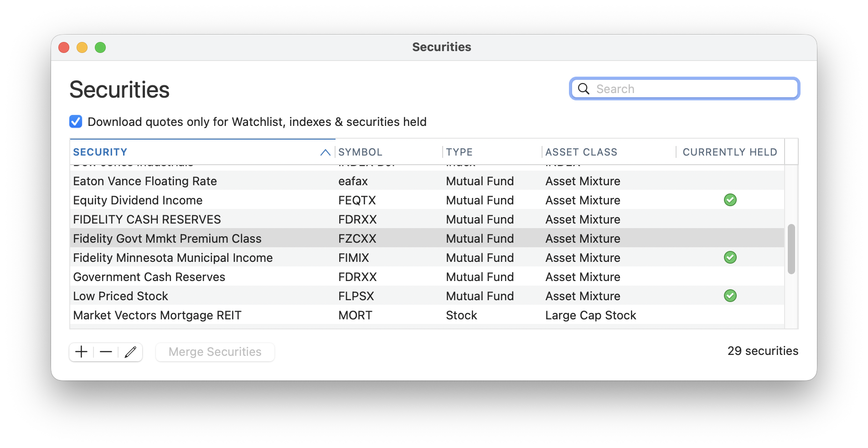Click held checkmark for Low Priced Stock

[730, 296]
